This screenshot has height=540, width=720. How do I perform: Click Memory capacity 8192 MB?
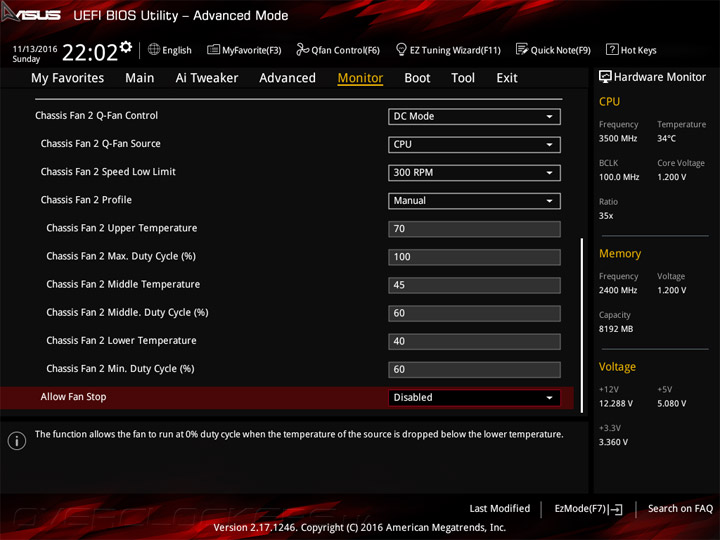[616, 329]
